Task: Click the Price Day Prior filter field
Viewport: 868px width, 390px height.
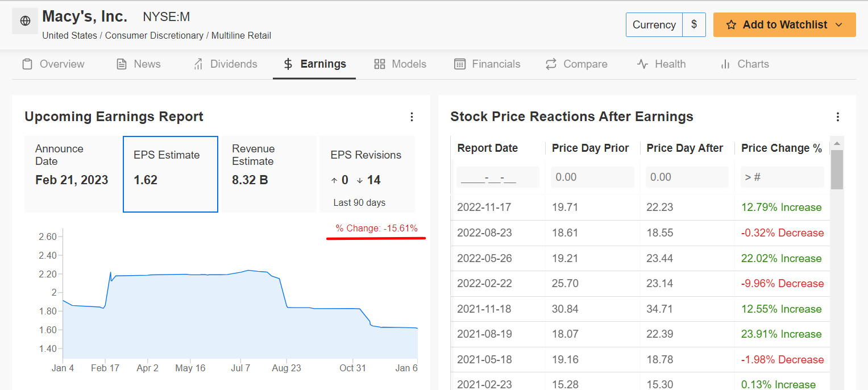Action: click(592, 177)
